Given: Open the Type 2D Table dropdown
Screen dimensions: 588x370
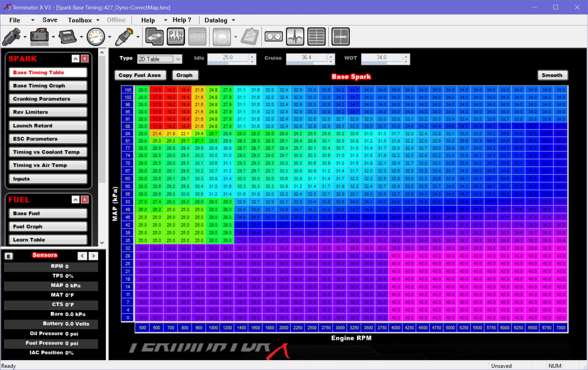Looking at the screenshot, I should [x=160, y=59].
